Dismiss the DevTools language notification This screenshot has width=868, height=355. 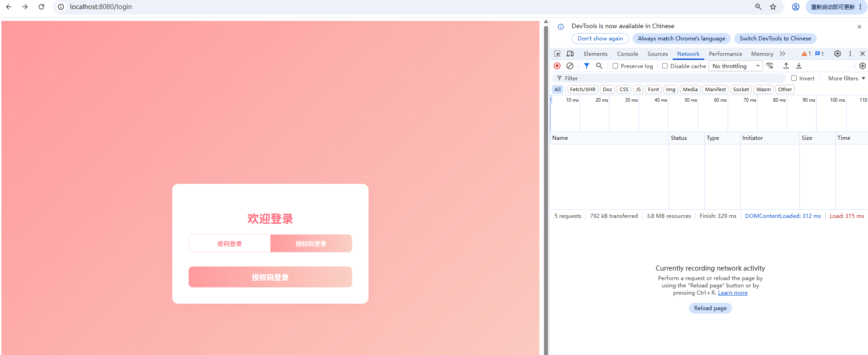[859, 27]
